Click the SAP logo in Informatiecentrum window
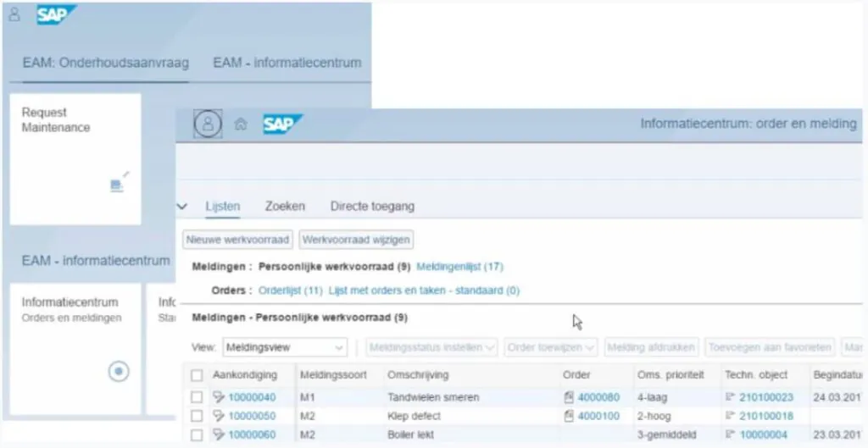 pos(282,124)
